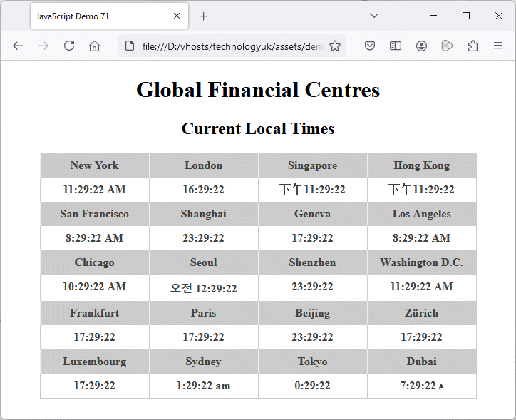Screen dimensions: 516x420
Task: Click the Luxembourg header cell
Action: click(95, 362)
